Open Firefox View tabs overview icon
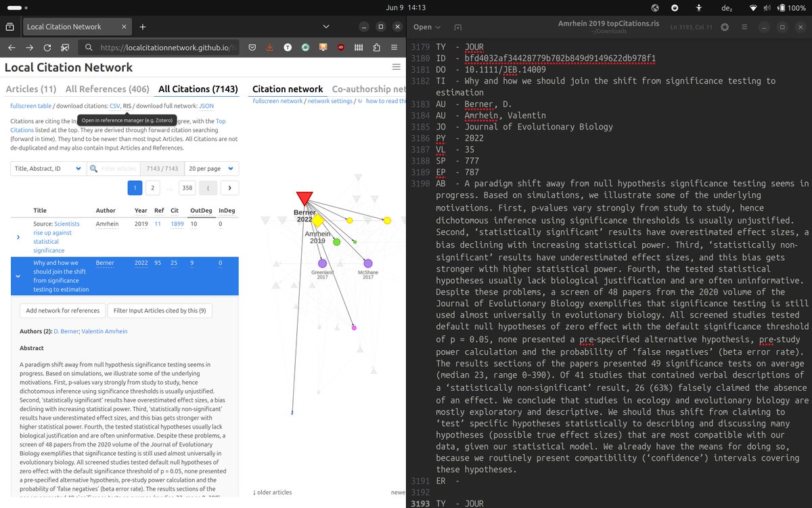Screen dimensions: 812x508 [9, 27]
